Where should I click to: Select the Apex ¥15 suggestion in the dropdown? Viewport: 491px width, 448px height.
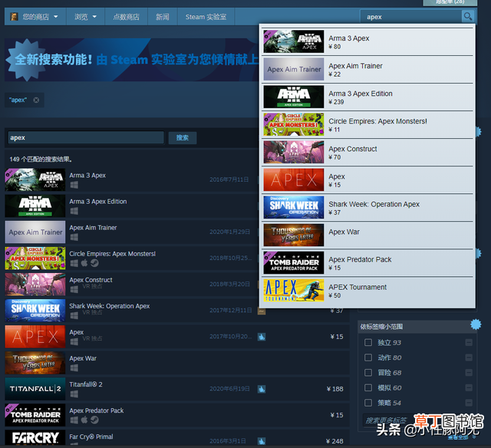pos(367,180)
